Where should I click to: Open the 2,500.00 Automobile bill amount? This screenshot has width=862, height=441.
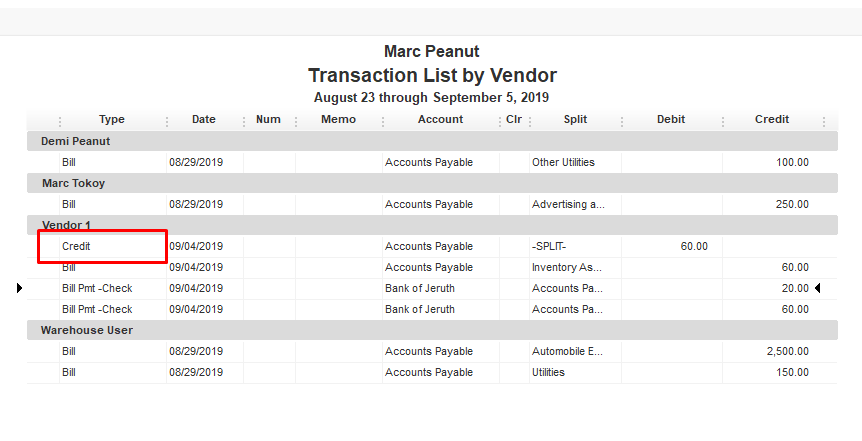click(x=787, y=351)
